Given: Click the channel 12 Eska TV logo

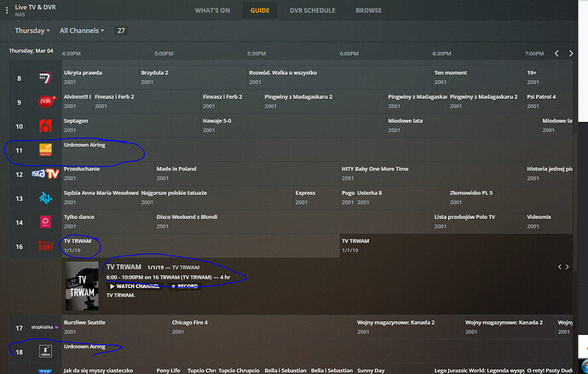Looking at the screenshot, I should click(x=45, y=174).
